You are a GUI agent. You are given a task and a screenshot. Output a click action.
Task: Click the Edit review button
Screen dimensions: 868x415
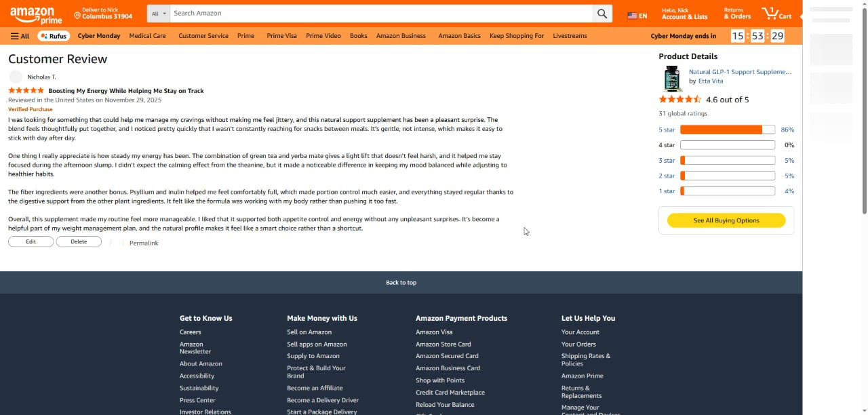tap(31, 242)
